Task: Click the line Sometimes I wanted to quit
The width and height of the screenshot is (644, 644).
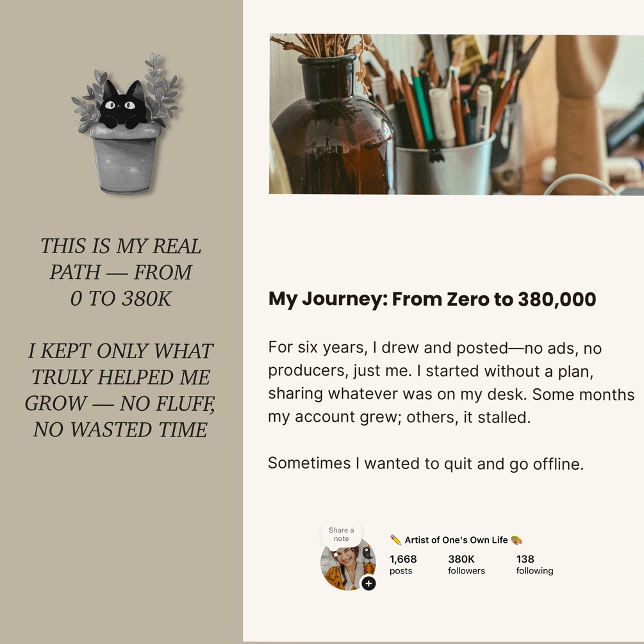Action: [425, 463]
